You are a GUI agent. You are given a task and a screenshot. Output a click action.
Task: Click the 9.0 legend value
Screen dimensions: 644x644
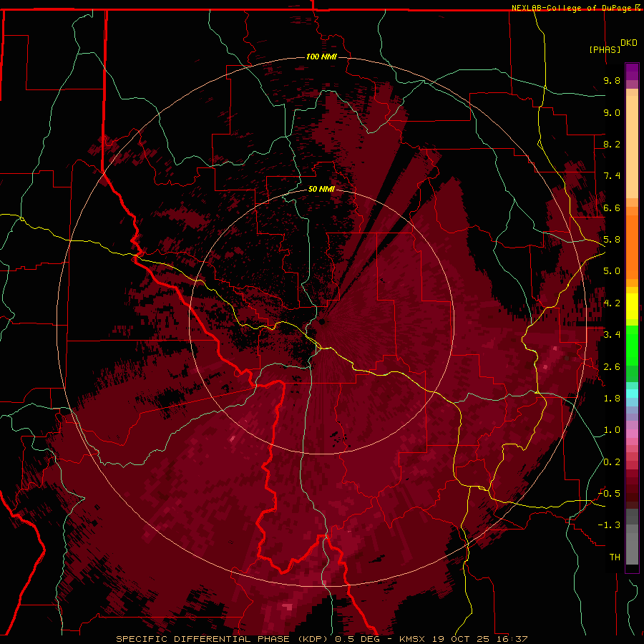coord(612,112)
